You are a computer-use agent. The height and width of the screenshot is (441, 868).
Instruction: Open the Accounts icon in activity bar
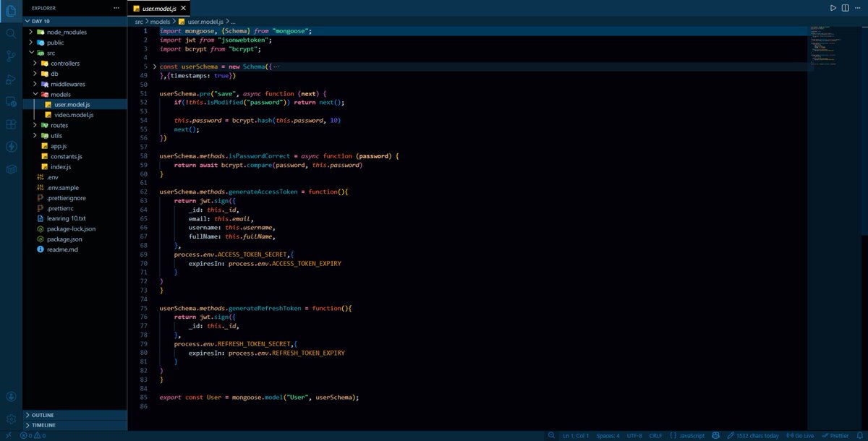pos(11,396)
